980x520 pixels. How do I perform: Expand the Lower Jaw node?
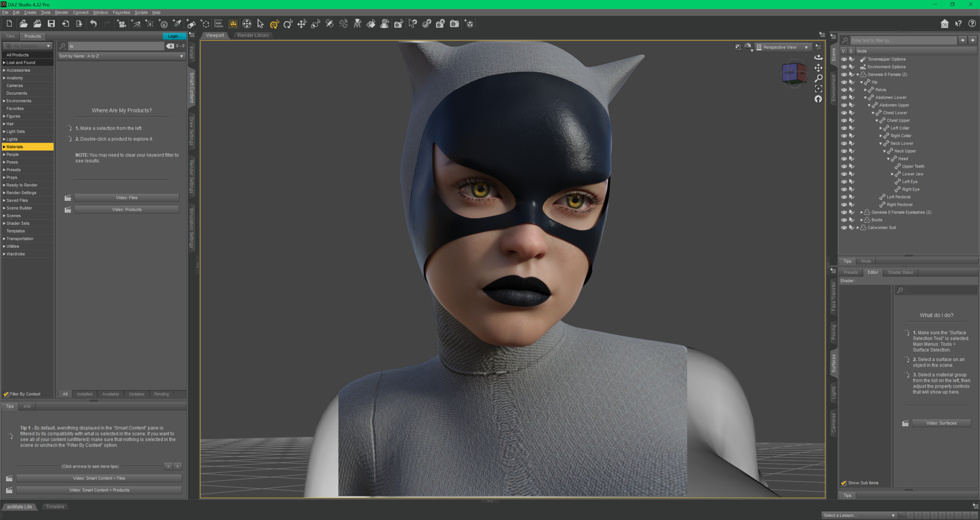[892, 174]
